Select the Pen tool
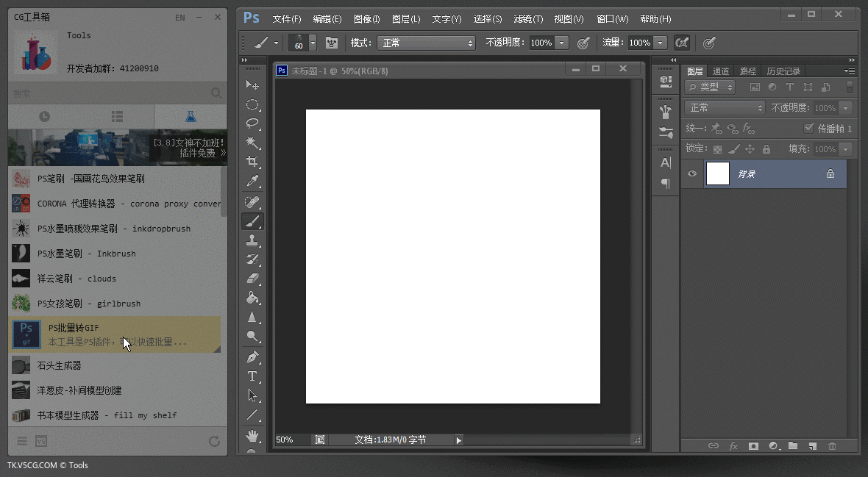The height and width of the screenshot is (477, 868). point(252,357)
